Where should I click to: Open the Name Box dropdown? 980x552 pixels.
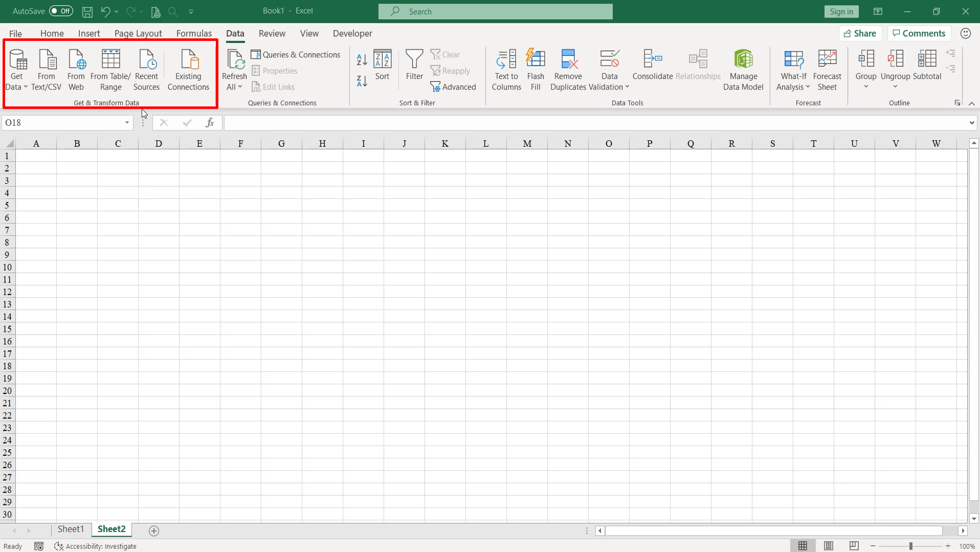pos(126,122)
